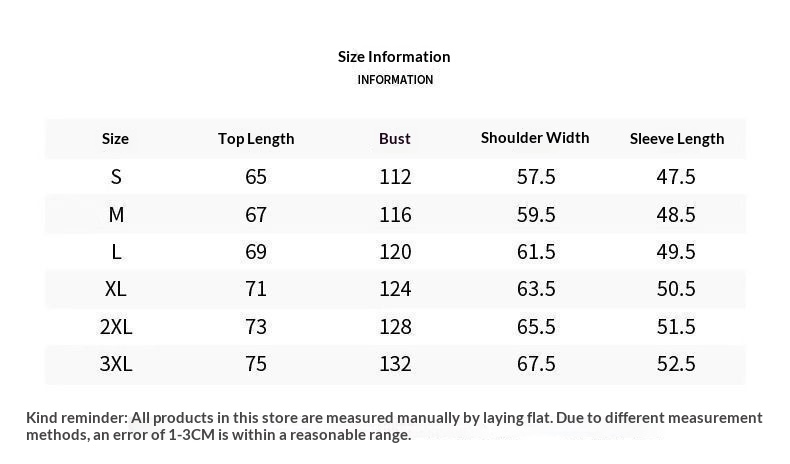Click the bust value 128
Screen dimensions: 790x464
click(x=395, y=327)
